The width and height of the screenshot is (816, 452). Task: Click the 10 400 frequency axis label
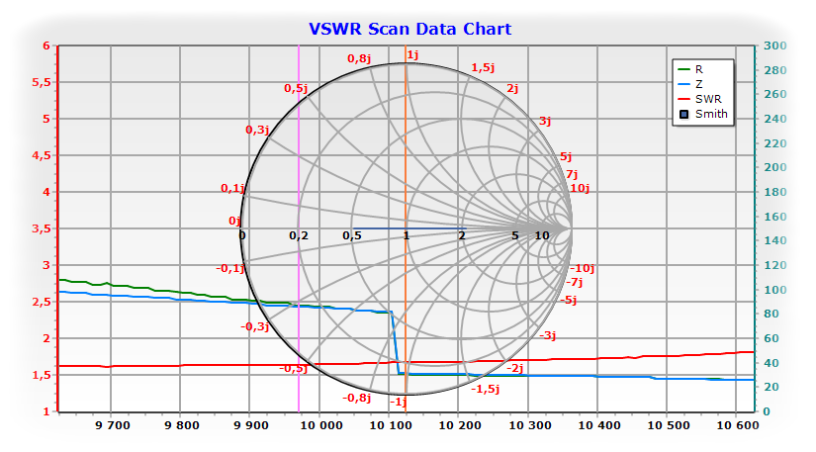600,425
